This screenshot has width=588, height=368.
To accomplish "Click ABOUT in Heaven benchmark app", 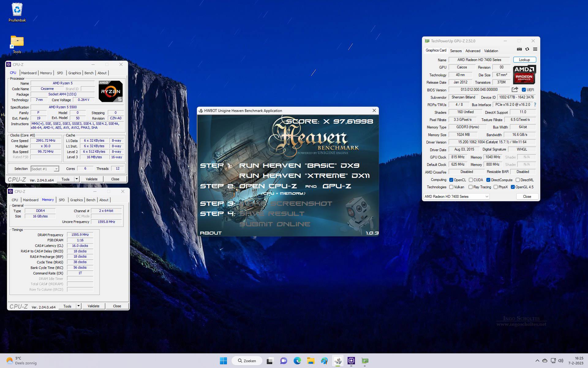I will click(x=211, y=233).
